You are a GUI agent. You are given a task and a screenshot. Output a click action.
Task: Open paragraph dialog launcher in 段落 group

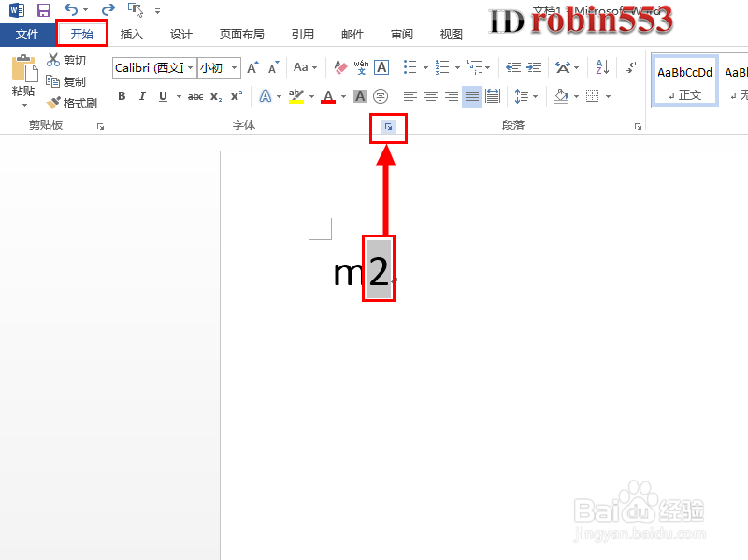[638, 127]
